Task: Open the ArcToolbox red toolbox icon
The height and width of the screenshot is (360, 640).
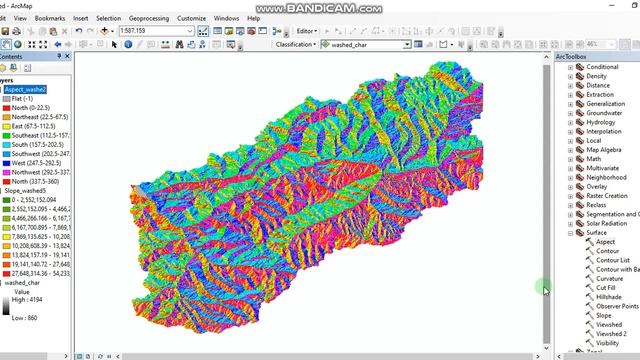Action: (x=251, y=31)
